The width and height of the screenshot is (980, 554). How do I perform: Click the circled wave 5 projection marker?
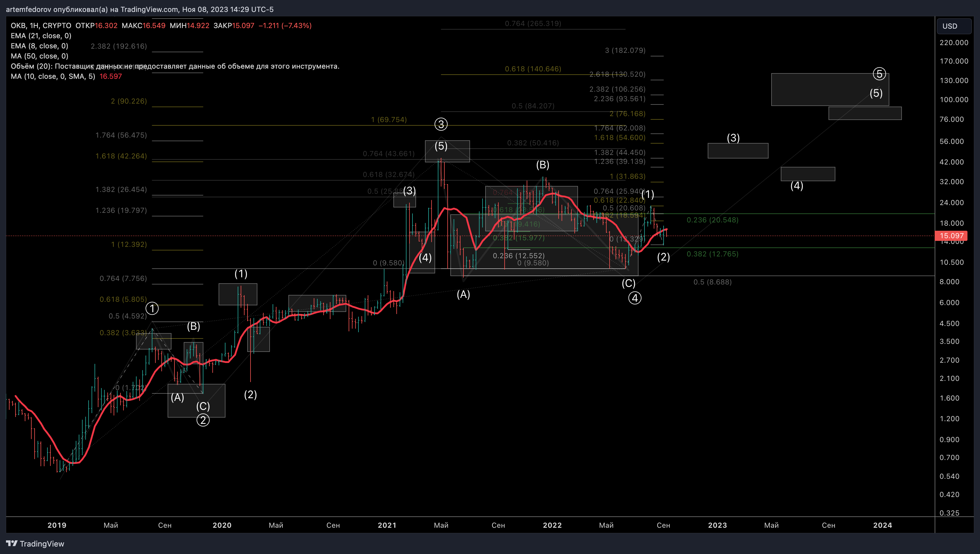coord(879,73)
